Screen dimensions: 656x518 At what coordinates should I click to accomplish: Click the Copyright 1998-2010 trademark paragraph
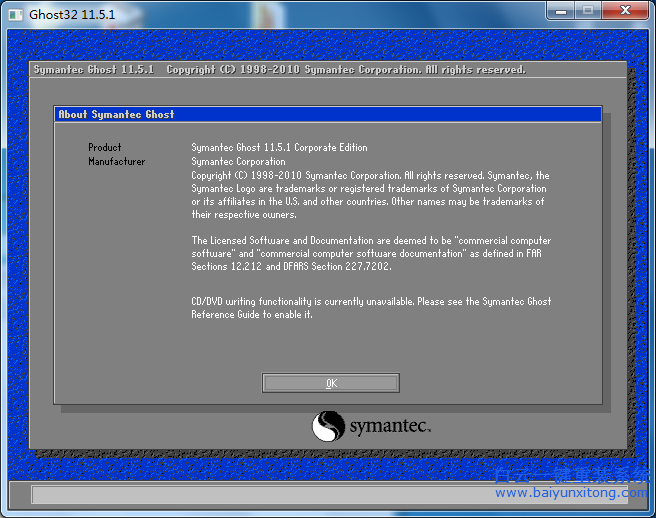point(370,195)
